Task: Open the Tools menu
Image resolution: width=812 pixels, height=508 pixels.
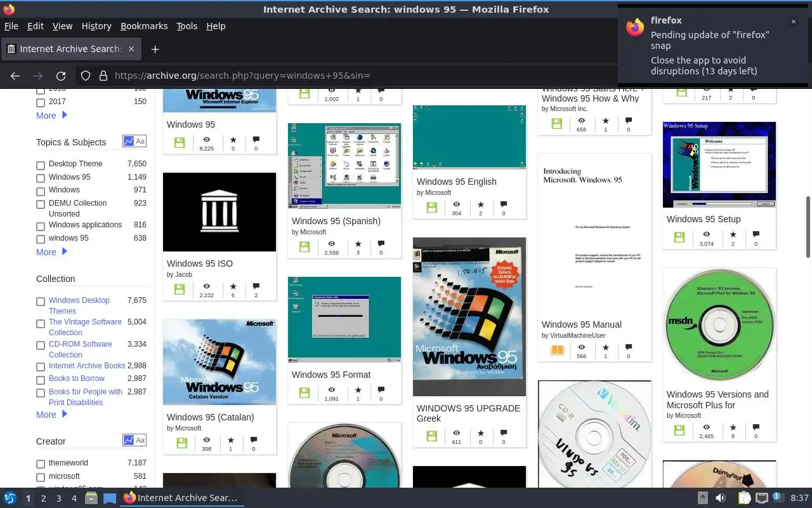Action: 187,26
